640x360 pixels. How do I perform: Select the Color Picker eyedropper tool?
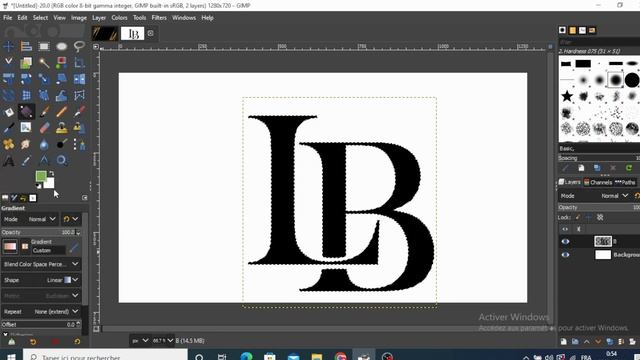point(26,160)
